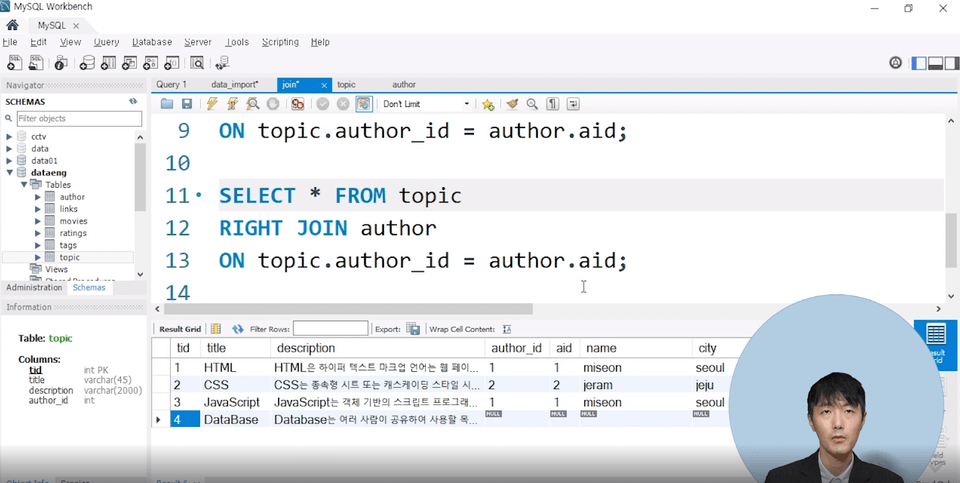Click the Filter objects search field
The height and width of the screenshot is (483, 960).
coord(79,118)
